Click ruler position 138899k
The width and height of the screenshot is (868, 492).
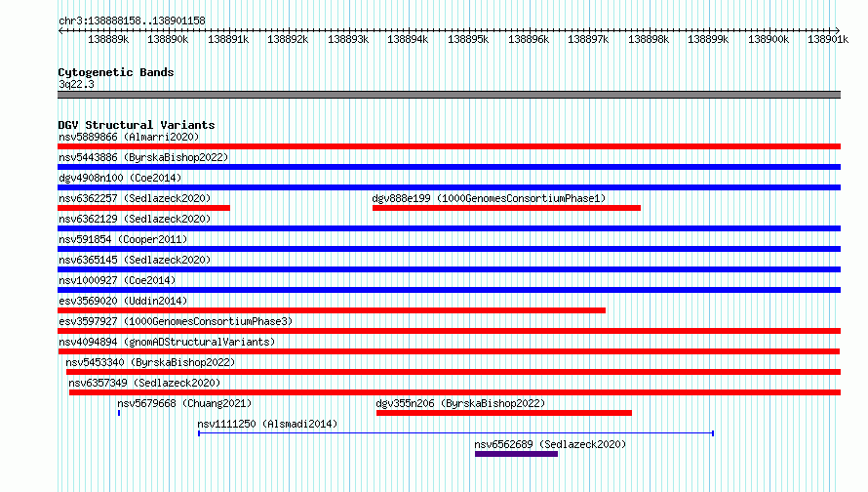(x=709, y=40)
